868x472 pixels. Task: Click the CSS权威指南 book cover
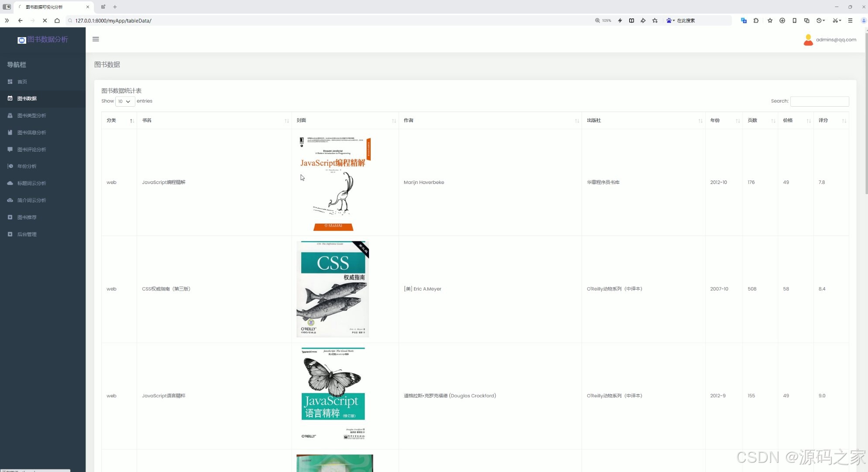[x=333, y=289]
